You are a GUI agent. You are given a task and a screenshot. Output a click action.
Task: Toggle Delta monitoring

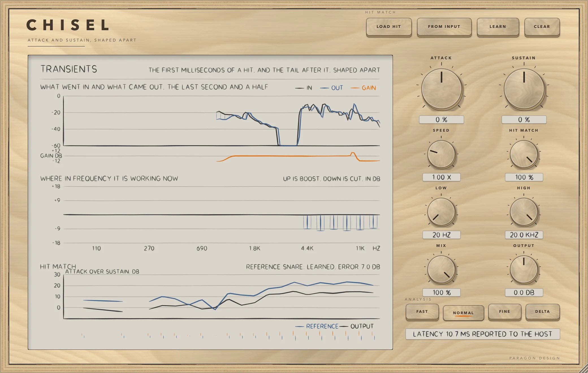click(x=542, y=312)
